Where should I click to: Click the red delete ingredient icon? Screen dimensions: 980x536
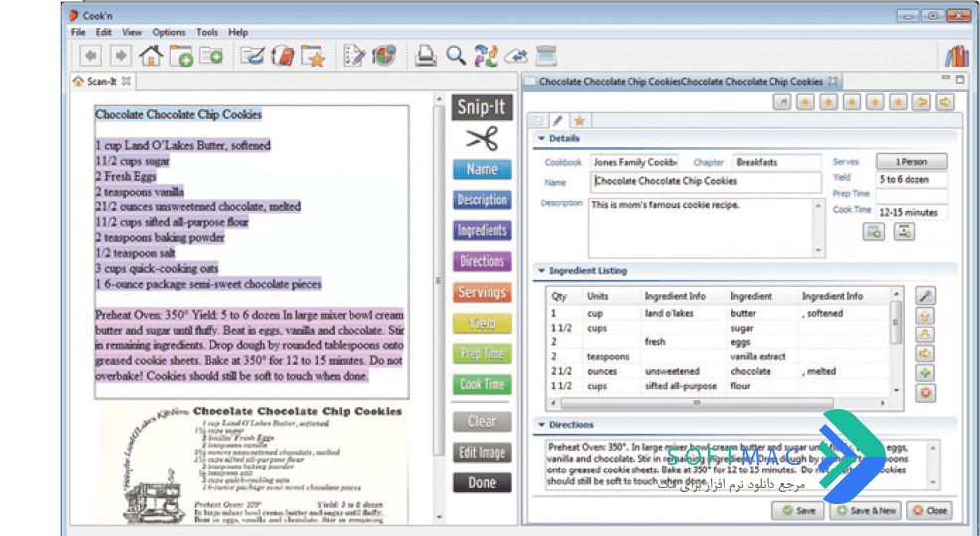pos(925,394)
